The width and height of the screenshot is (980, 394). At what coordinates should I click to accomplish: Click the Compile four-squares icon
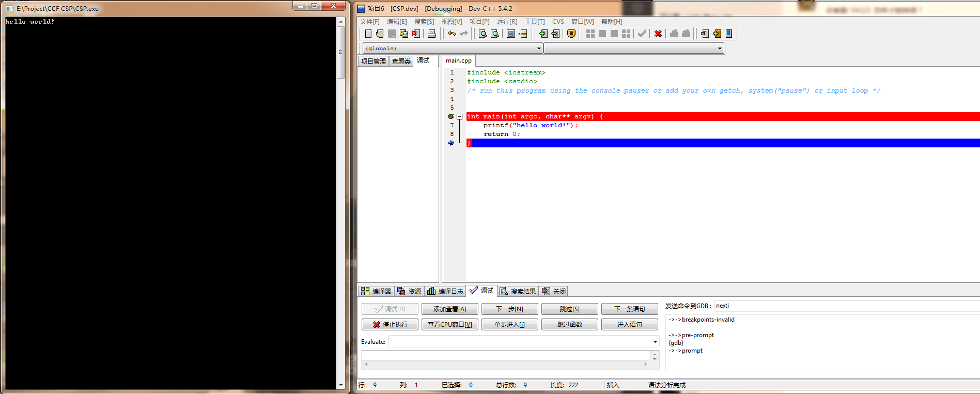click(590, 34)
